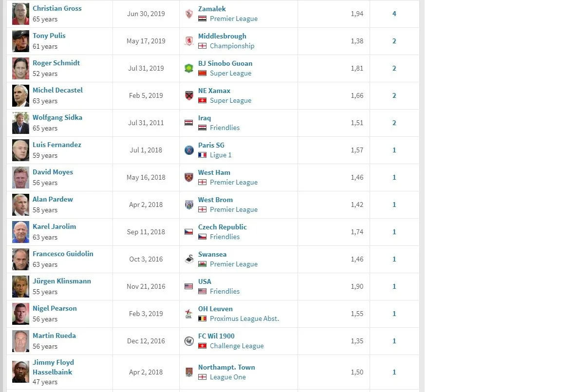The width and height of the screenshot is (561, 392).
Task: Click David Moyes portrait thumbnail
Action: point(20,177)
